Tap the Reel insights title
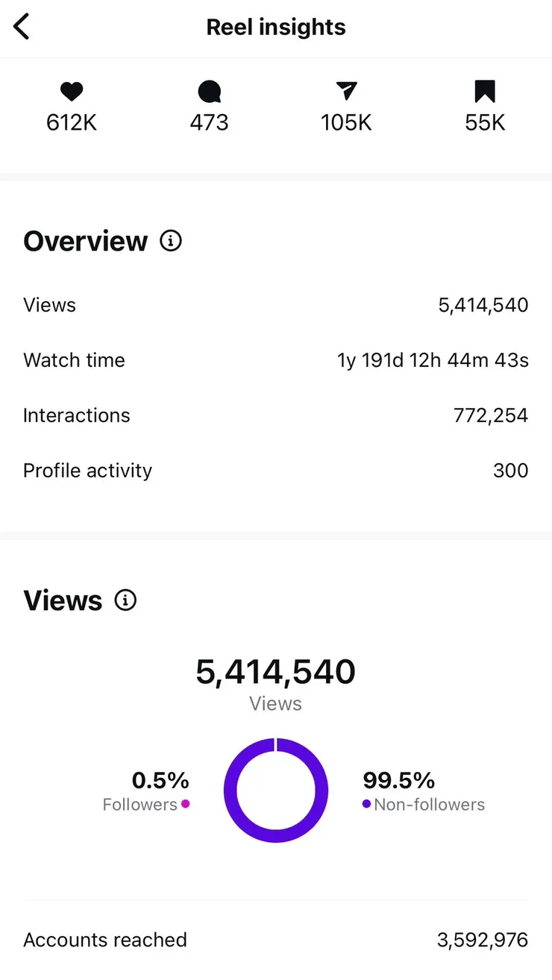The width and height of the screenshot is (552, 980). click(276, 28)
